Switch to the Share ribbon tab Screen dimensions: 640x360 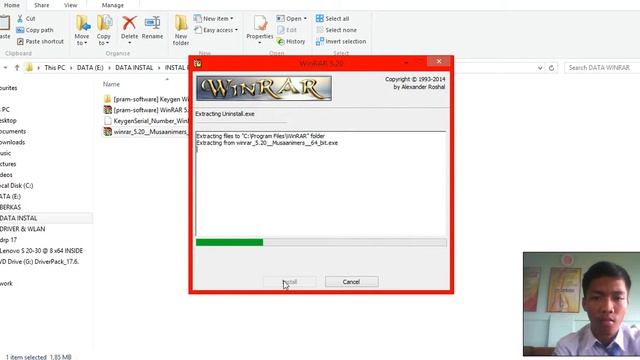42,5
